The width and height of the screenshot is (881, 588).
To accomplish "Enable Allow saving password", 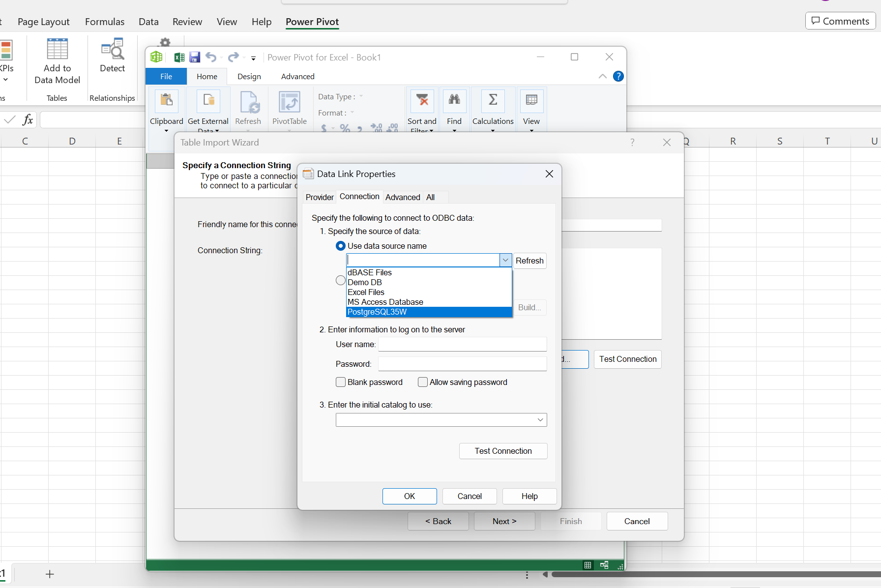I will 422,382.
